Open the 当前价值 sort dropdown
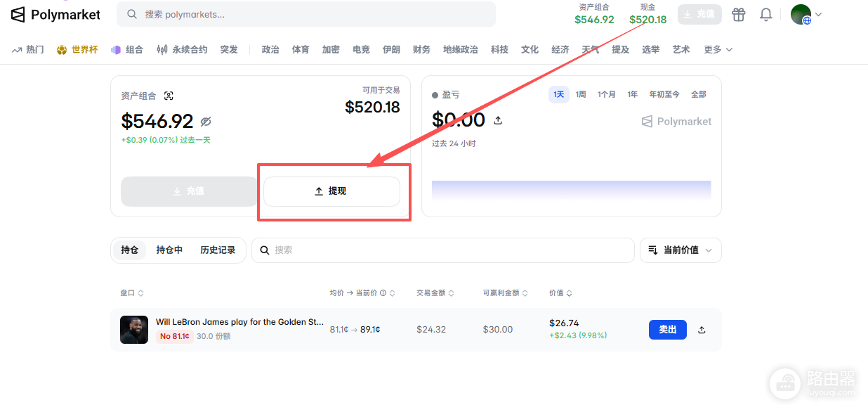The image size is (868, 412). click(680, 250)
